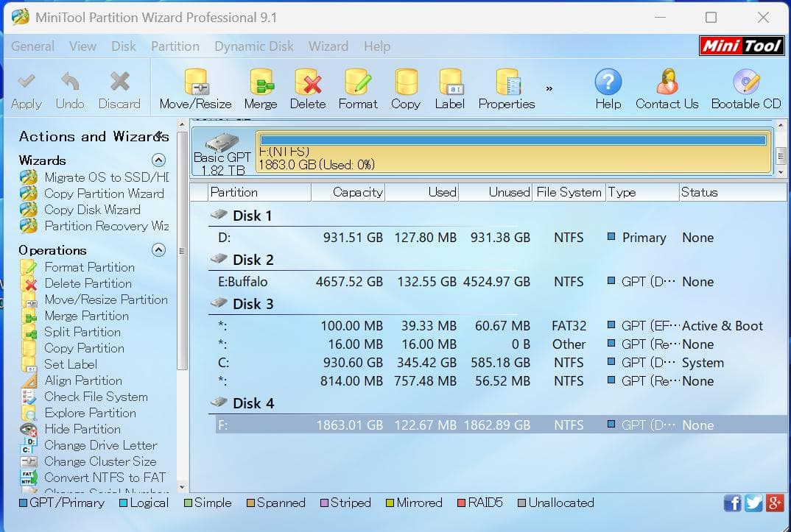The height and width of the screenshot is (532, 791).
Task: Select the F: partition row
Action: point(501,425)
